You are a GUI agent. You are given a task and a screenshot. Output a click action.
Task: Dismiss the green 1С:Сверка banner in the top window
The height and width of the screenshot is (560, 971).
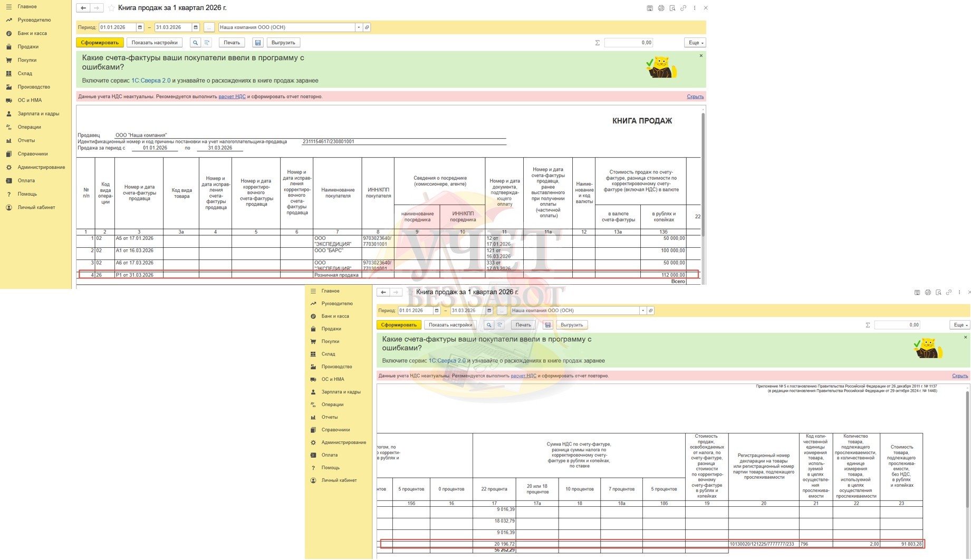click(x=701, y=56)
